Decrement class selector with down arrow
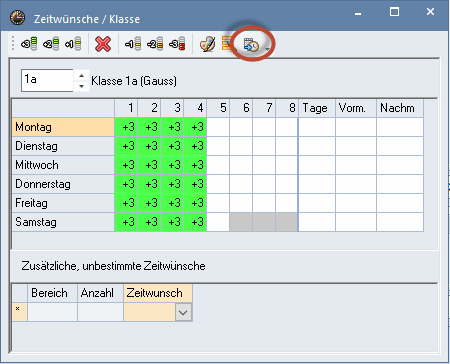 81,86
